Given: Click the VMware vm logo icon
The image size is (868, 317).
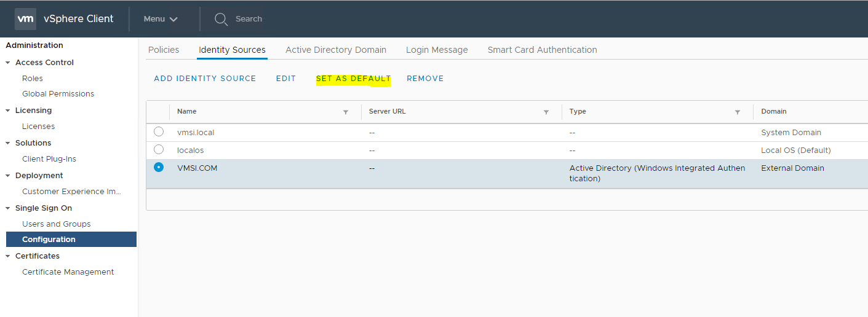Looking at the screenshot, I should [25, 19].
